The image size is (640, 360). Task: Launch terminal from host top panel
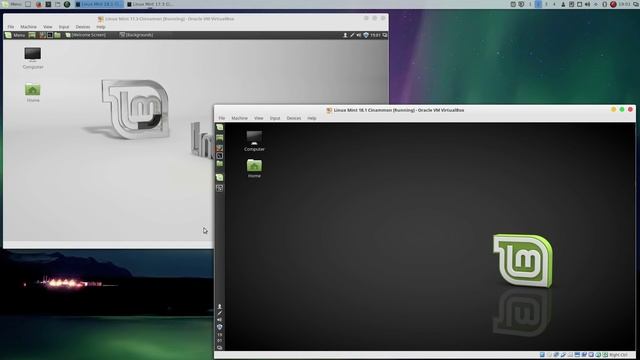point(48,4)
